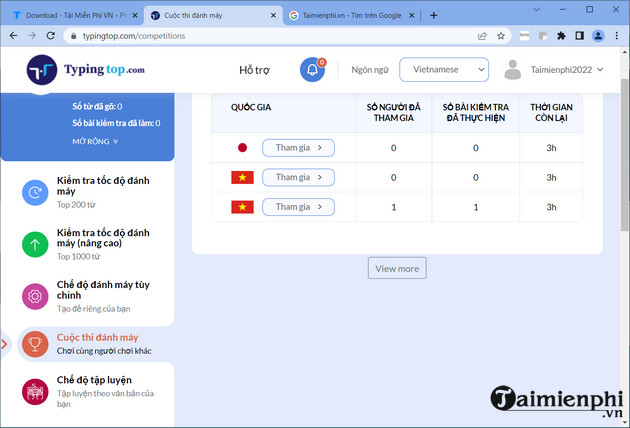Click the orange trophy competition icon
The width and height of the screenshot is (630, 428).
[x=35, y=344]
